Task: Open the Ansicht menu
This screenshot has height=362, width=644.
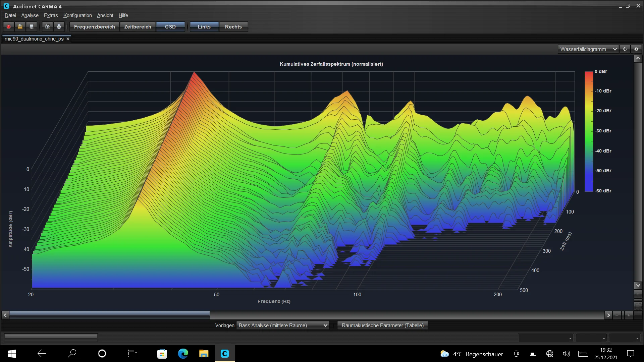Action: click(x=105, y=15)
